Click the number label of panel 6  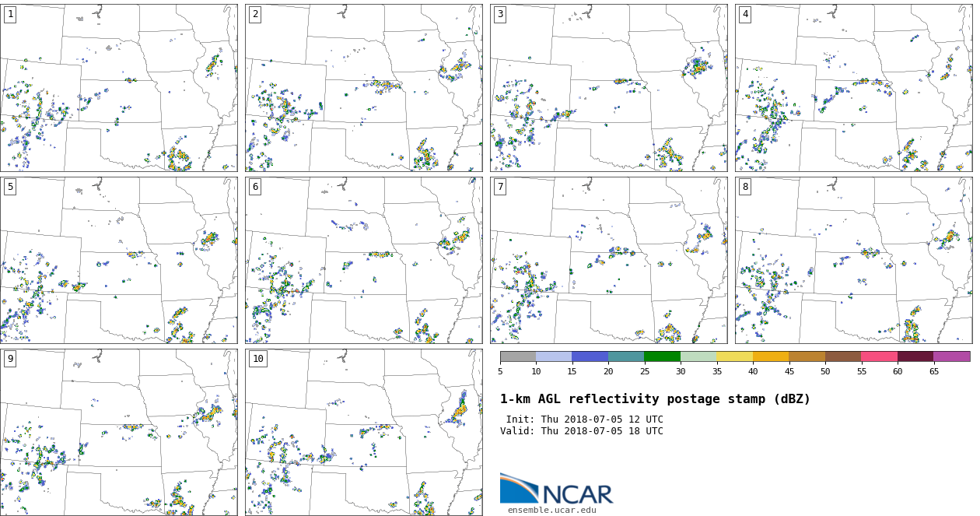255,187
